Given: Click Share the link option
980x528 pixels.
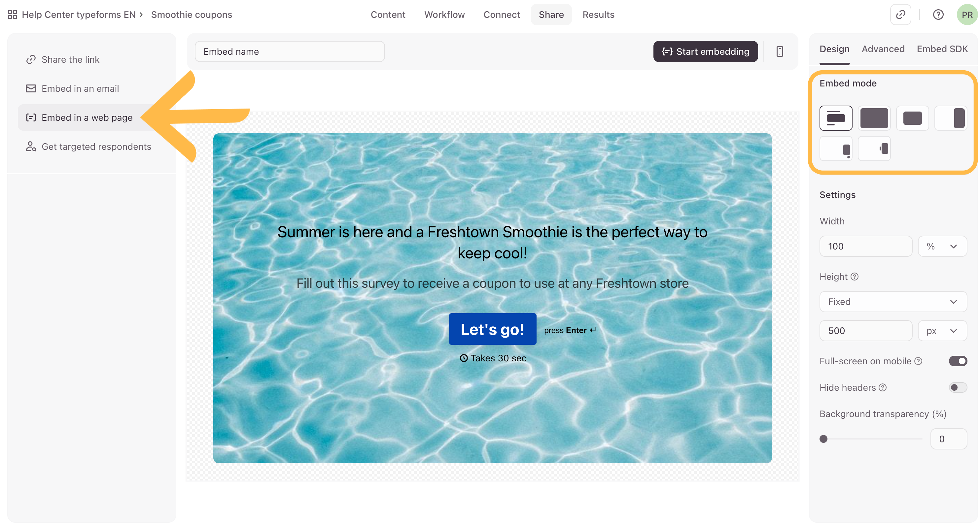Looking at the screenshot, I should 70,59.
